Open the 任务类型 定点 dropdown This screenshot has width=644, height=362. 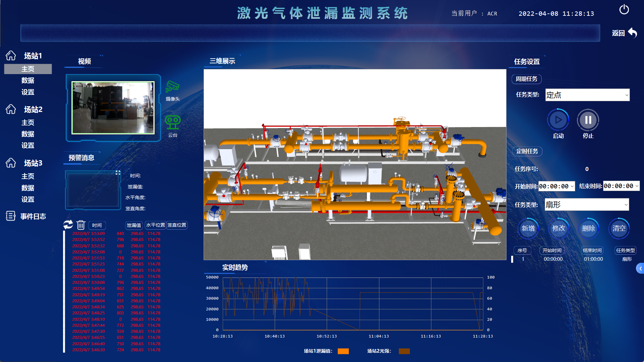click(x=587, y=95)
